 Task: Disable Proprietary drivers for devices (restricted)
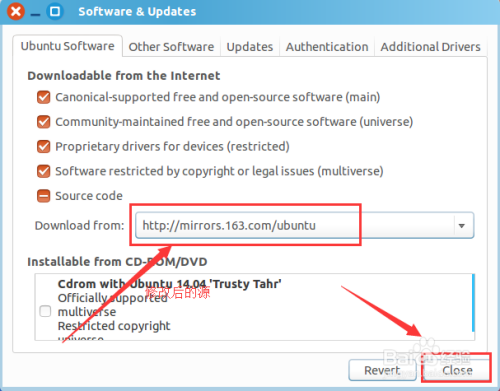click(x=44, y=147)
